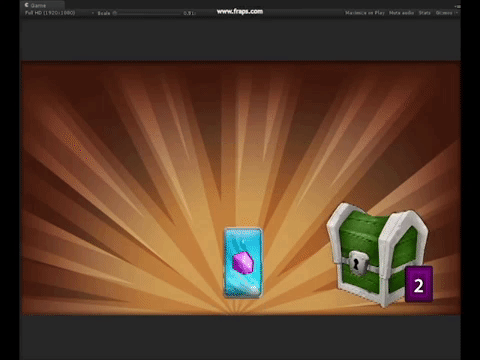The width and height of the screenshot is (480, 360).
Task: Click the purple number 2 counter badge
Action: tap(419, 284)
